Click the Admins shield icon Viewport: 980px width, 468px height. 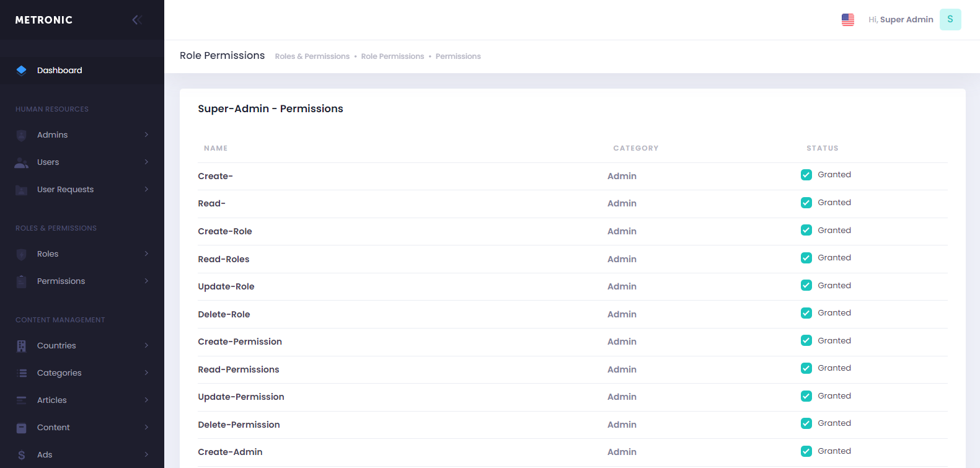pos(22,135)
